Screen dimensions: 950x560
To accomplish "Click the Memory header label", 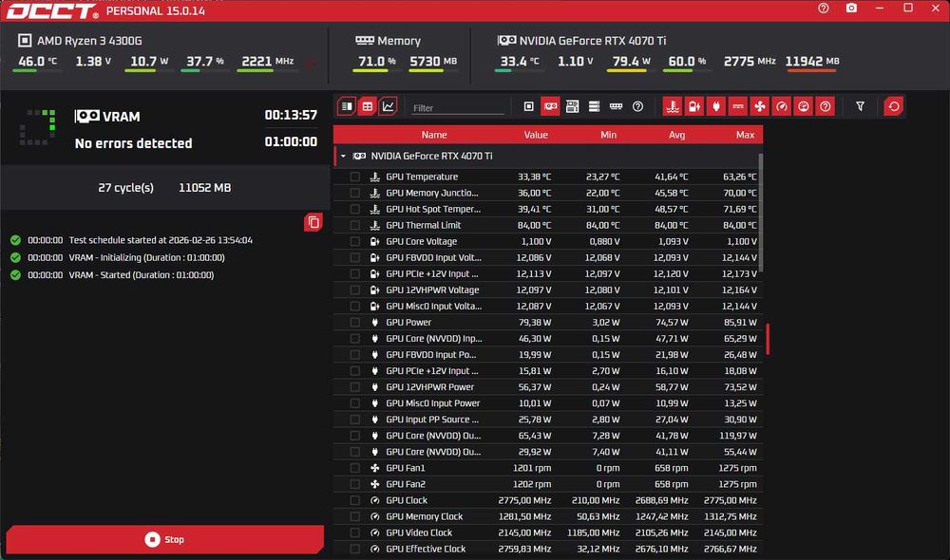I will pyautogui.click(x=399, y=41).
